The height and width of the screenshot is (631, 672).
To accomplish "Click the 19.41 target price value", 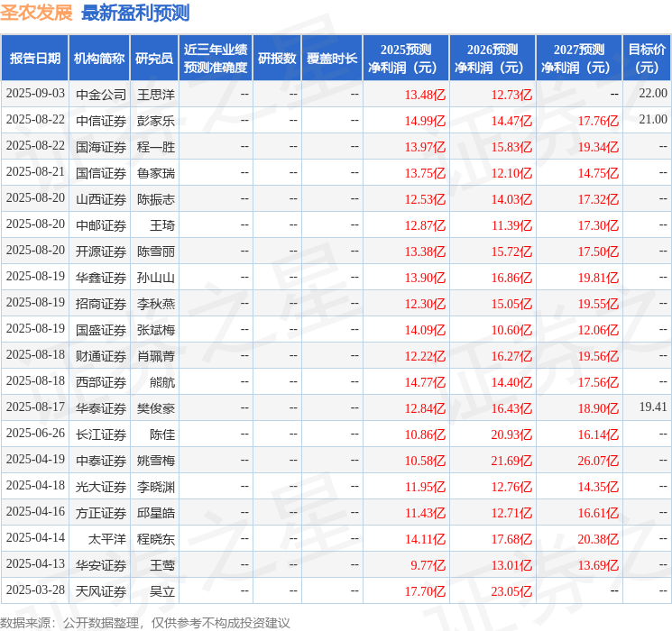I will 652,407.
